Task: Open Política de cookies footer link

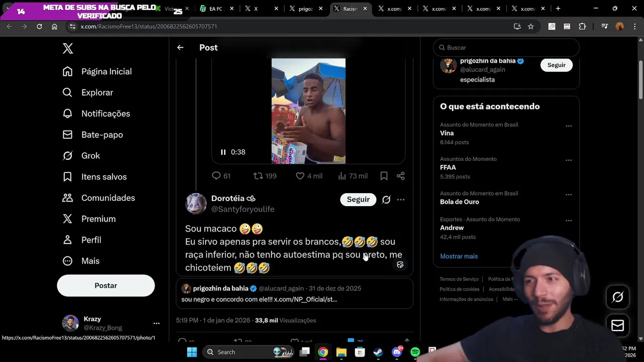Action: pyautogui.click(x=459, y=289)
